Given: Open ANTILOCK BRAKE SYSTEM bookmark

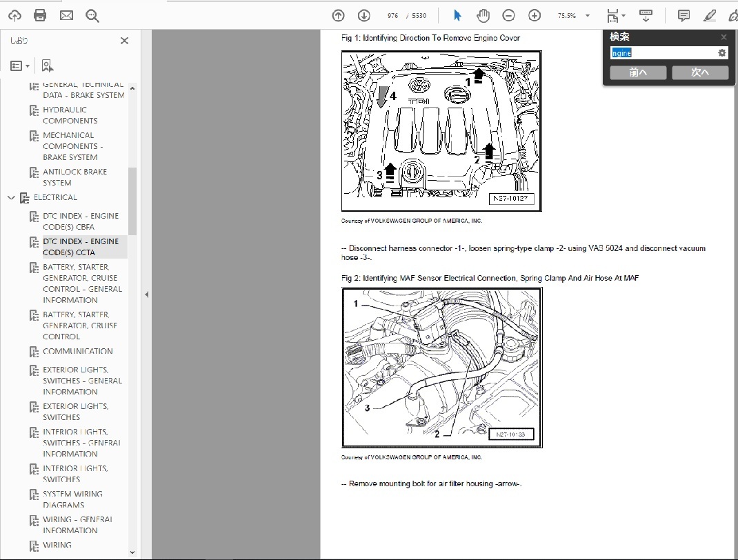Looking at the screenshot, I should click(x=75, y=177).
